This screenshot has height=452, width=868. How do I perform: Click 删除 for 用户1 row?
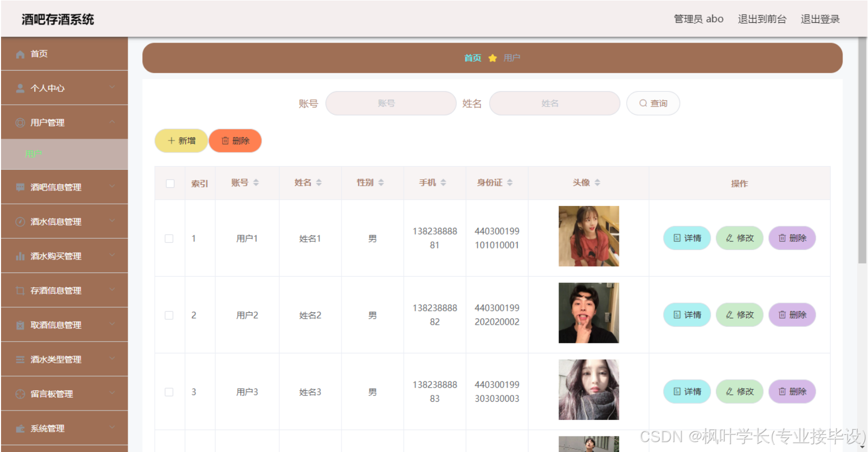[x=792, y=238]
